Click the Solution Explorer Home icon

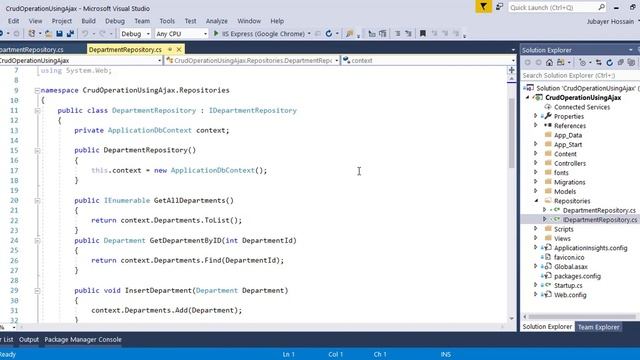(549, 62)
